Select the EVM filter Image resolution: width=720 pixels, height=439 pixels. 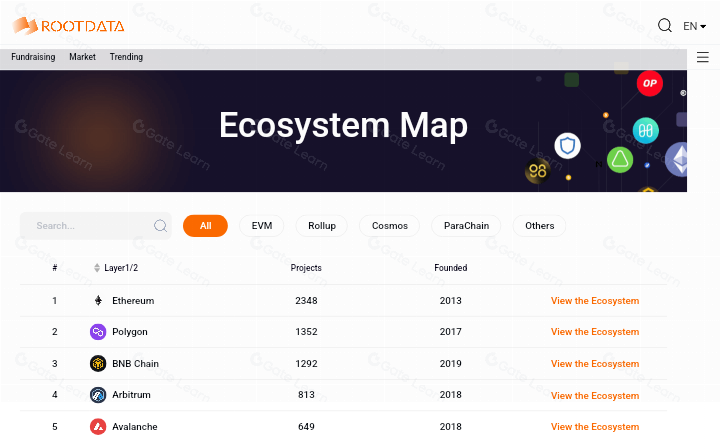coord(262,225)
